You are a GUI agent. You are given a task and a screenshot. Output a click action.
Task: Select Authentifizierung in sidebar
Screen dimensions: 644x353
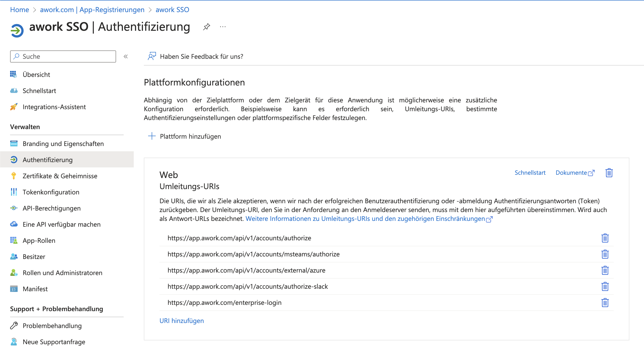tap(67, 160)
